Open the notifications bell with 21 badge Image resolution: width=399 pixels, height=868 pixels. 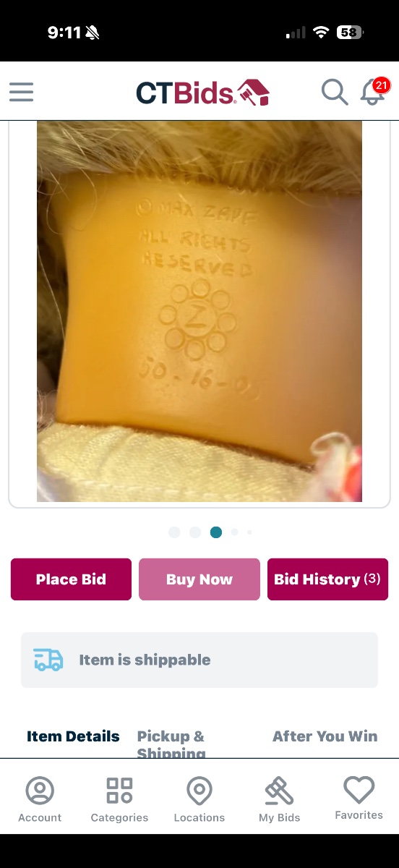tap(374, 92)
